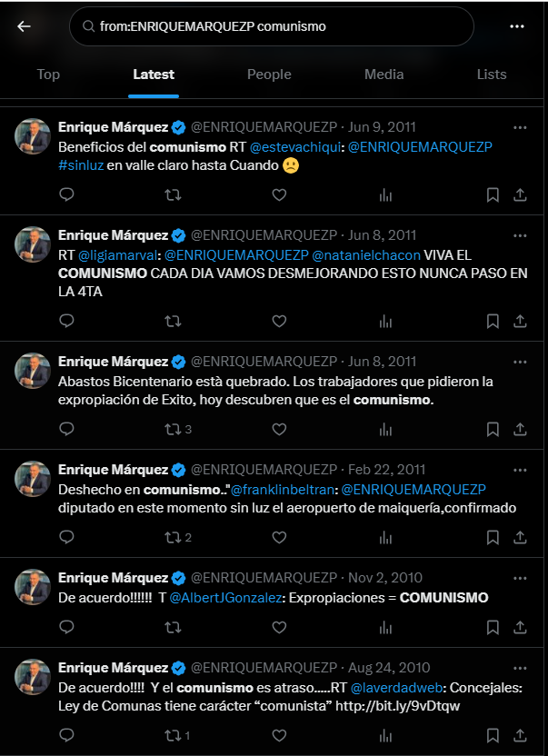Click the search box with from:ENRIQUEMARQUEZP query
548x756 pixels.
[272, 26]
